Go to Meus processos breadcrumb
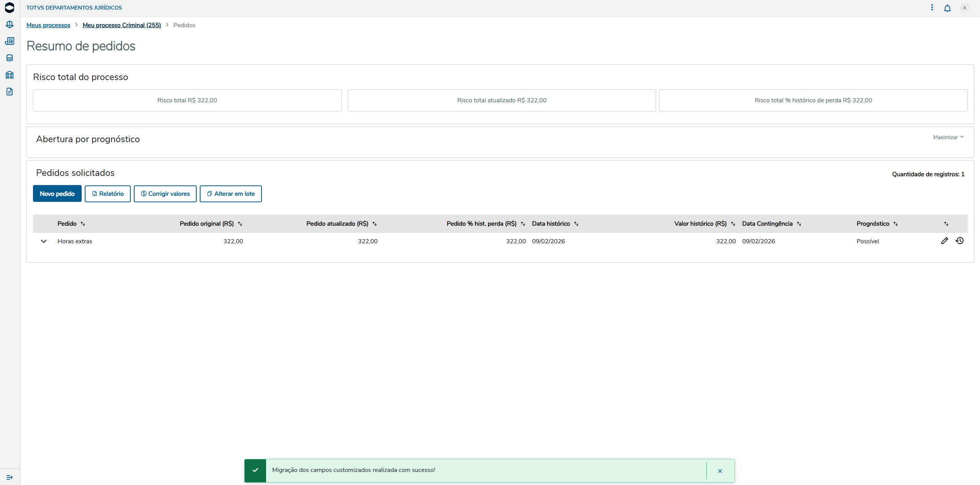 [x=48, y=25]
